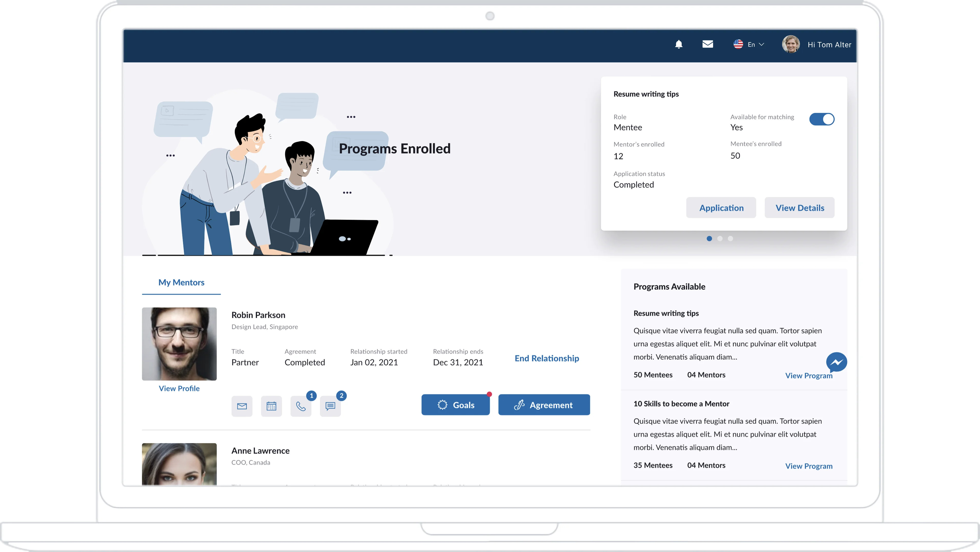View Program for Resume writing tips
The width and height of the screenshot is (980, 552).
click(809, 375)
